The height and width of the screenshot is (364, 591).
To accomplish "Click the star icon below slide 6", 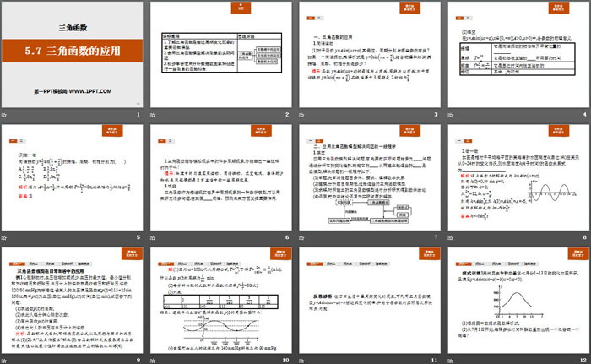I will coord(153,238).
